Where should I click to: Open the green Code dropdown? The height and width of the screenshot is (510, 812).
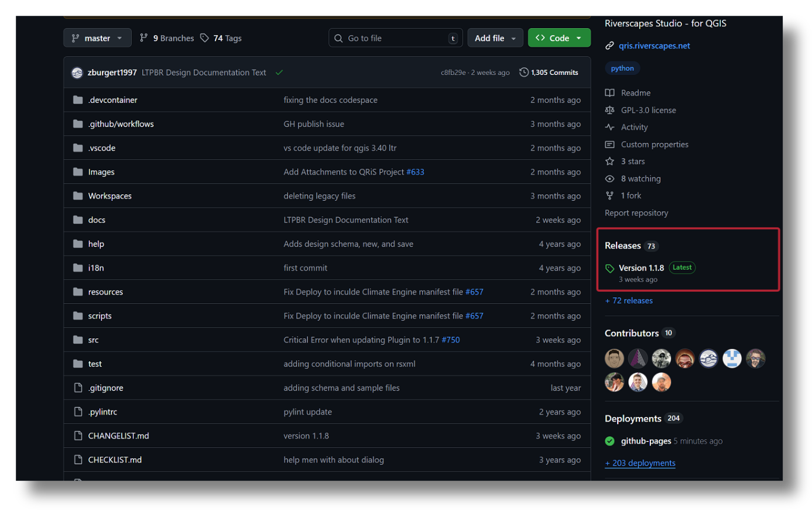point(559,38)
